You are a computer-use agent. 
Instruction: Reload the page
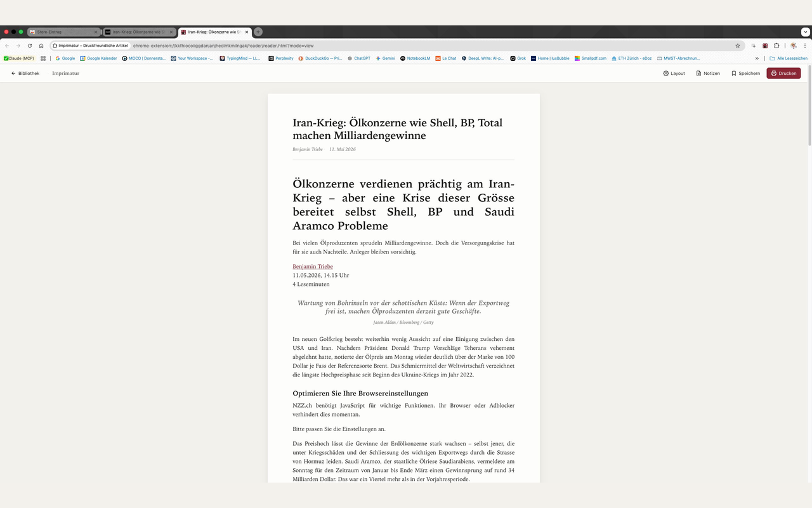tap(30, 46)
